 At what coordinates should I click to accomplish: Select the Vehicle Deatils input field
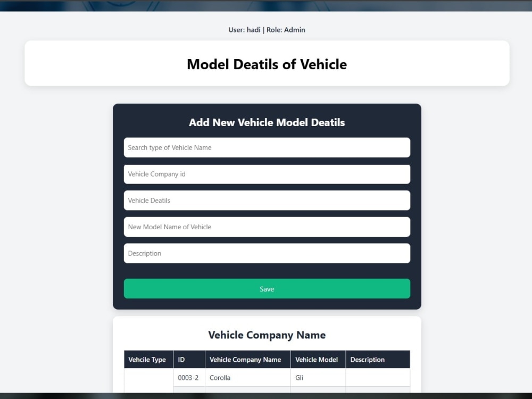[x=267, y=201]
